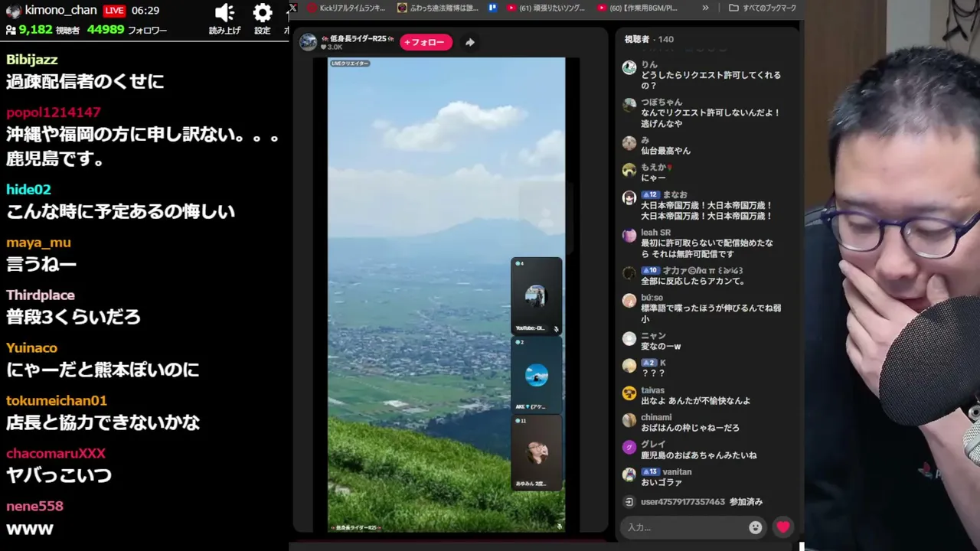980x551 pixels.
Task: Click まなお's avatar in chat
Action: click(629, 197)
